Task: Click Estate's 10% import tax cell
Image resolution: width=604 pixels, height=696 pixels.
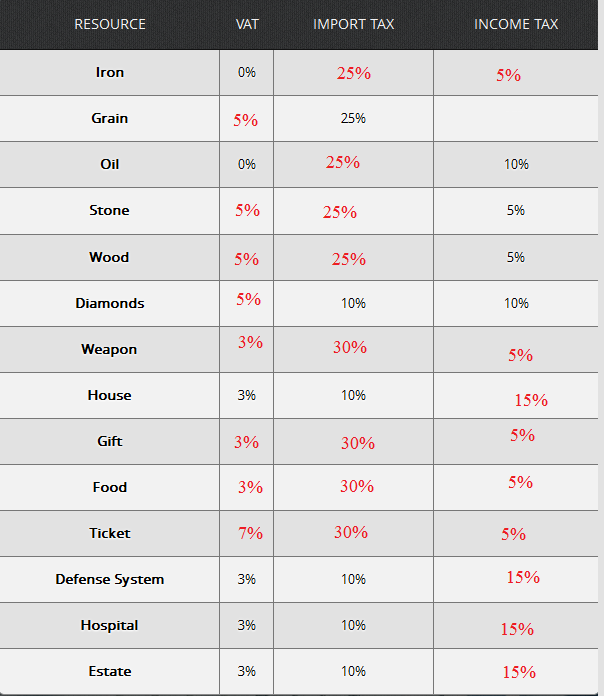Action: pyautogui.click(x=353, y=671)
